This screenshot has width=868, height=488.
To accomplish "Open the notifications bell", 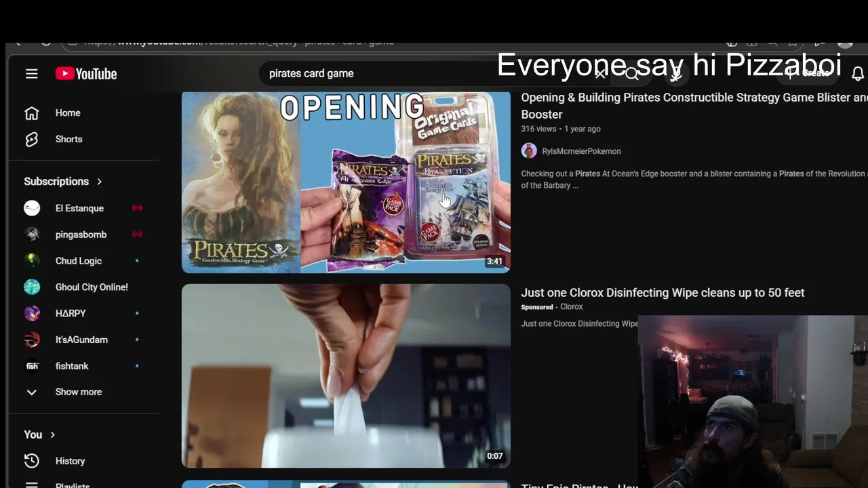I will tap(858, 73).
